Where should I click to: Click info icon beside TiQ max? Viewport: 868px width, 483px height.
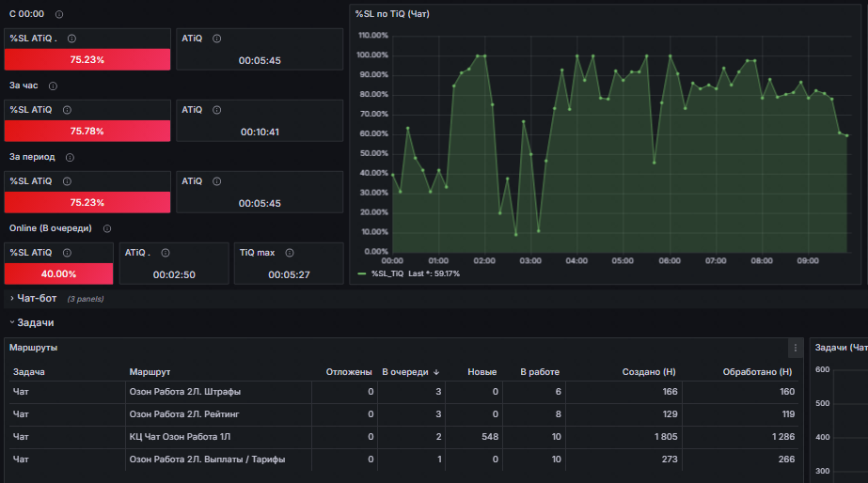(290, 253)
